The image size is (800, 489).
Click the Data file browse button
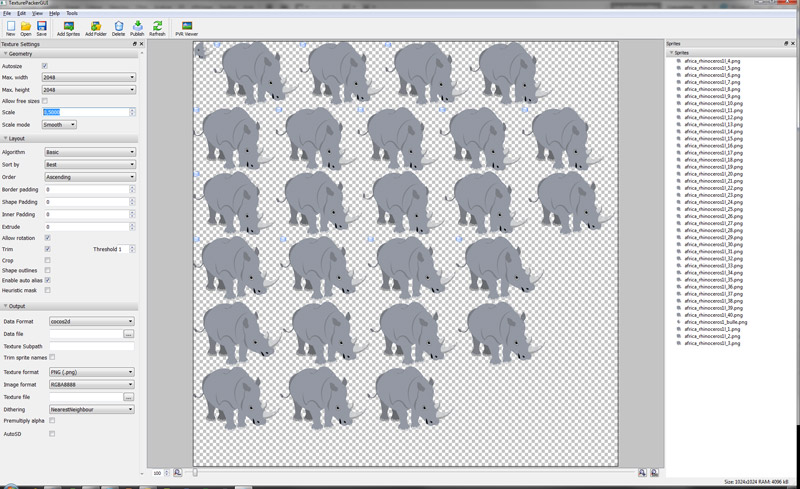coord(128,334)
